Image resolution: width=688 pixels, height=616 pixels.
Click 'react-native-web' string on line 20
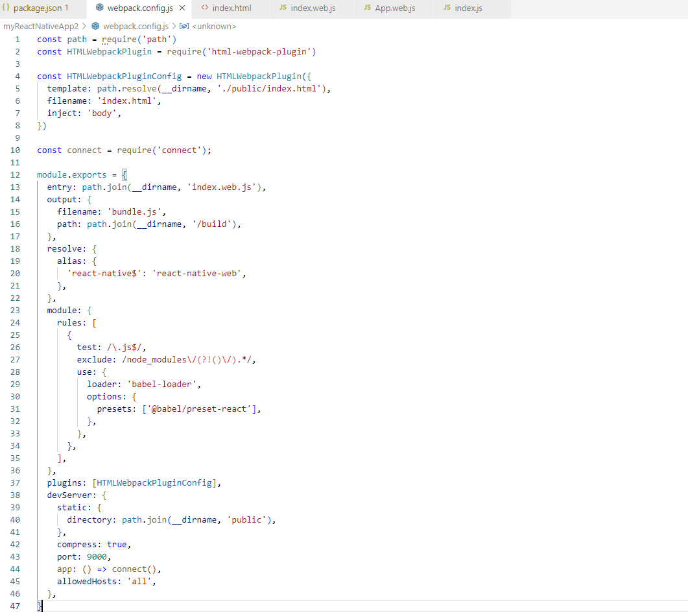[196, 274]
